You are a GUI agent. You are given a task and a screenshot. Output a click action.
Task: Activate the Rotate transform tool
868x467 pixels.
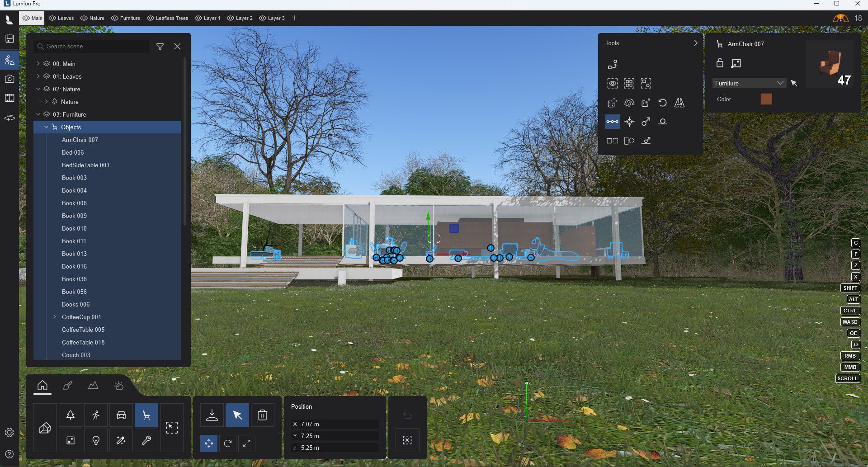(228, 443)
